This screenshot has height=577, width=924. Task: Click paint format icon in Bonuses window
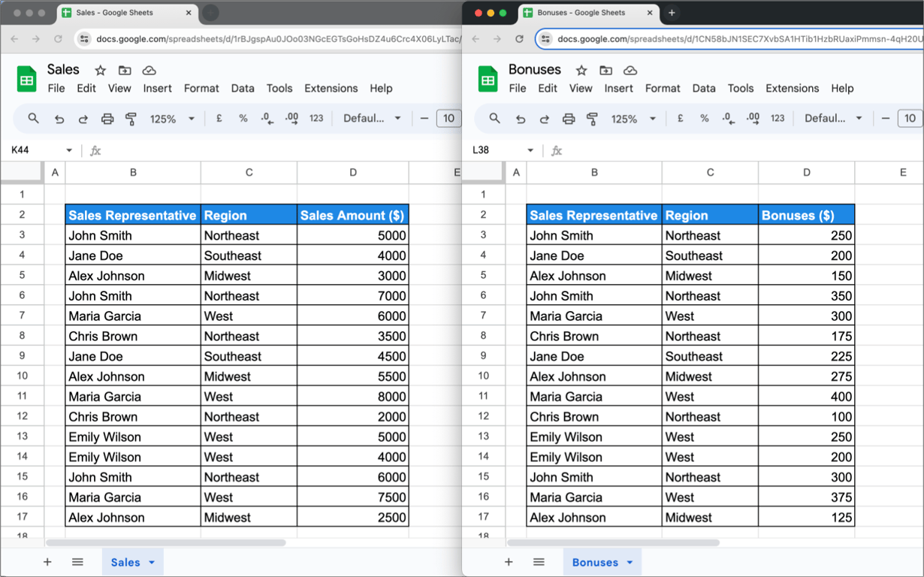pos(593,119)
